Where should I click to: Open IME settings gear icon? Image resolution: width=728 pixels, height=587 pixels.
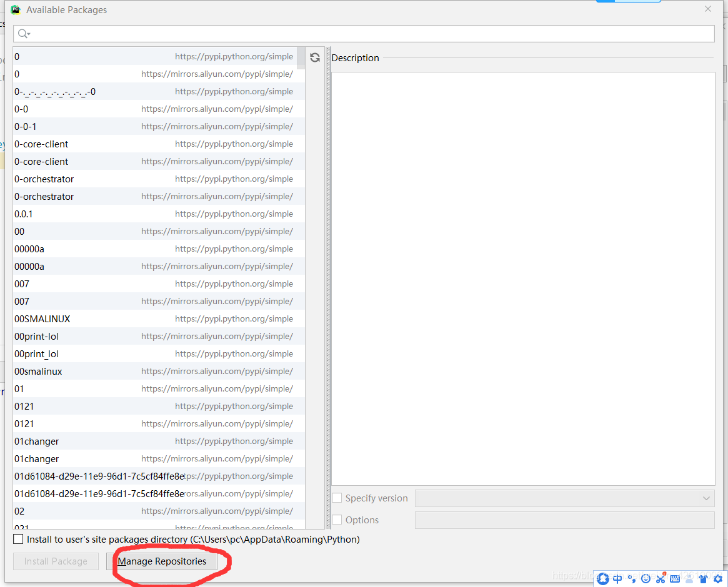coord(718,579)
